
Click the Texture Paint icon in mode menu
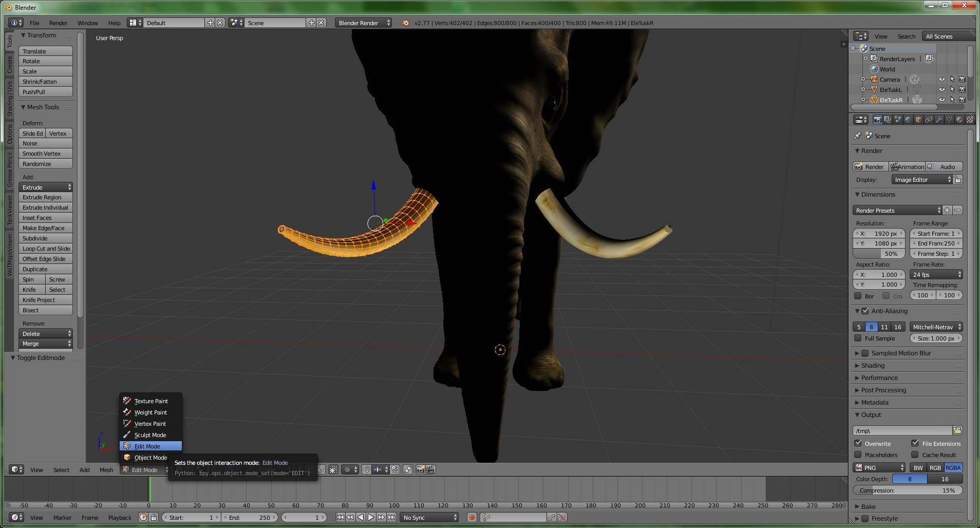click(x=127, y=401)
